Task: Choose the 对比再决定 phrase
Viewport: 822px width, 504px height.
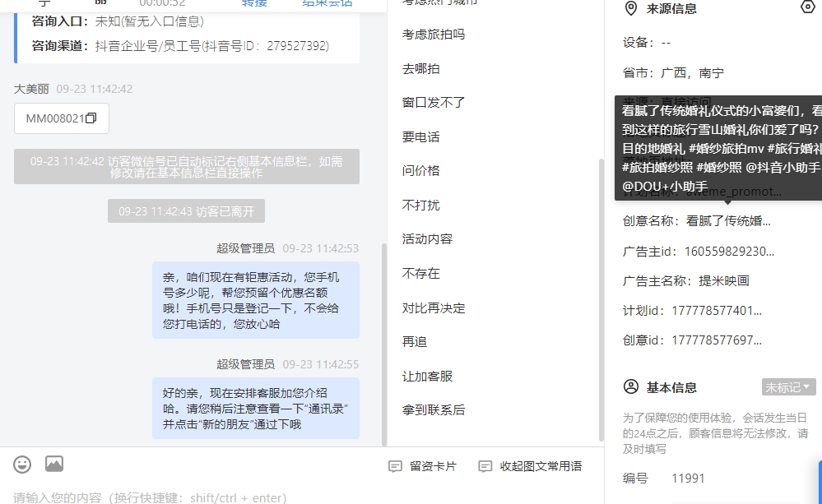Action: click(x=434, y=308)
